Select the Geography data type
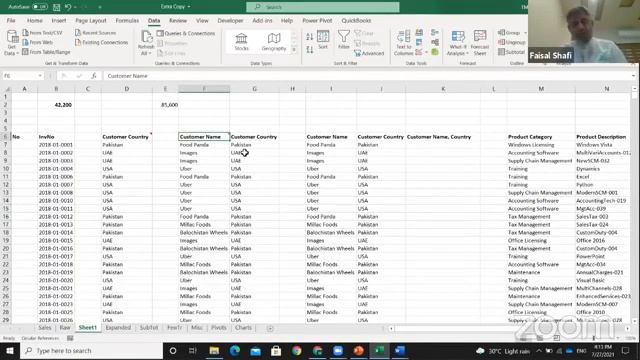This screenshot has width=640, height=360. coord(274,42)
